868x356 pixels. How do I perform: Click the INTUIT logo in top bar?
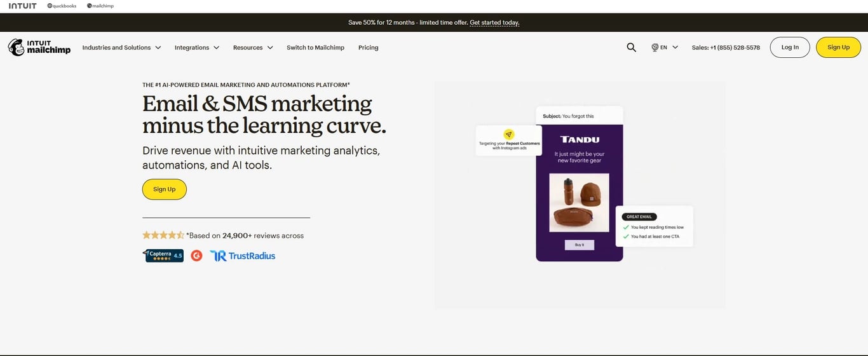[x=22, y=6]
